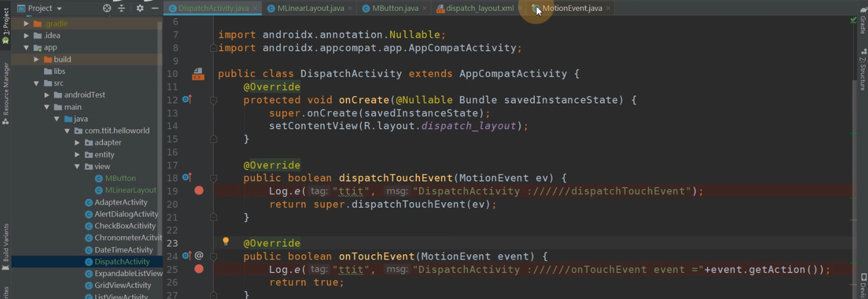Open the Gradle tool window tab
The height and width of the screenshot is (299, 868).
tap(863, 20)
